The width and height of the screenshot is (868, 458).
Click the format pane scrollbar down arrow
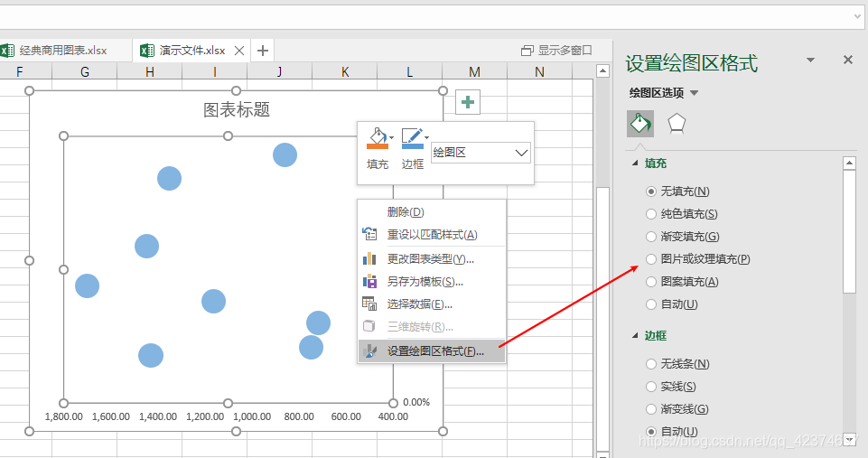coord(849,439)
